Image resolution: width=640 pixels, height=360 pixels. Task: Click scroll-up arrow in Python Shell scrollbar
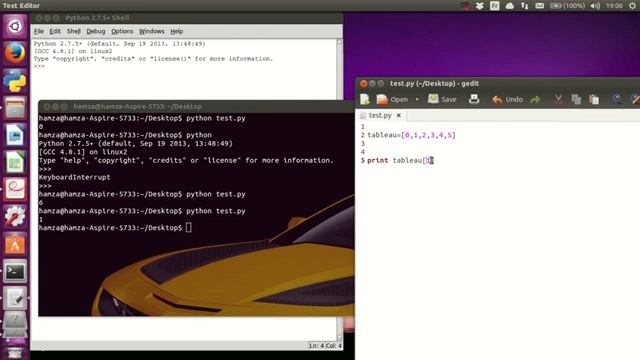[339, 42]
